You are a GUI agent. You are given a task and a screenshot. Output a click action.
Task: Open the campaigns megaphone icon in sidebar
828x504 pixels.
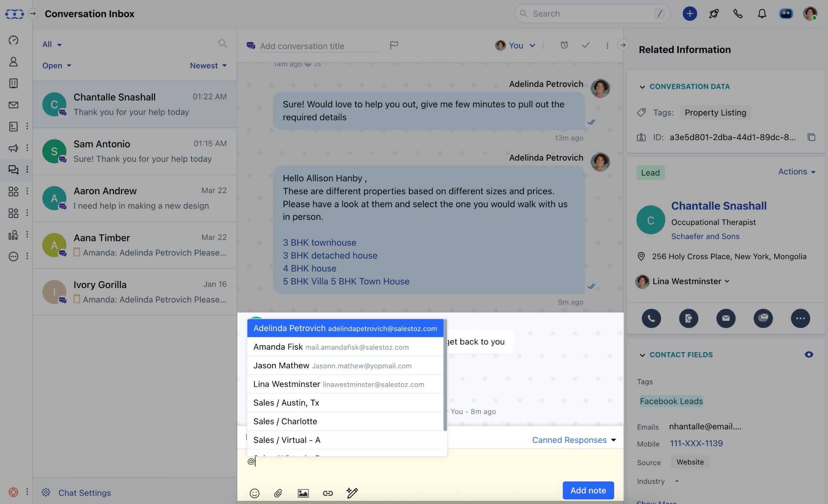click(x=13, y=148)
